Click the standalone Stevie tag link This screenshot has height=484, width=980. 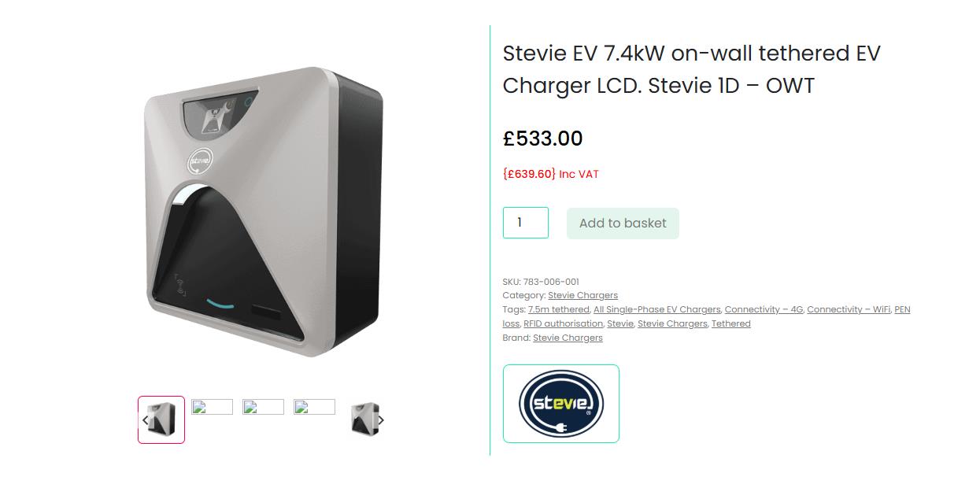click(x=619, y=323)
